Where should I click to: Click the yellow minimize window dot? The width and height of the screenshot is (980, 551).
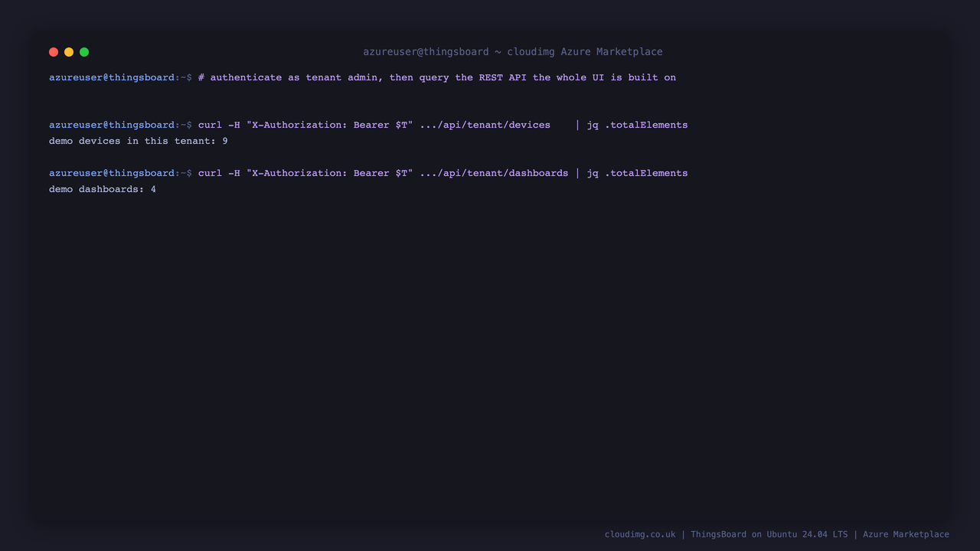[x=69, y=52]
